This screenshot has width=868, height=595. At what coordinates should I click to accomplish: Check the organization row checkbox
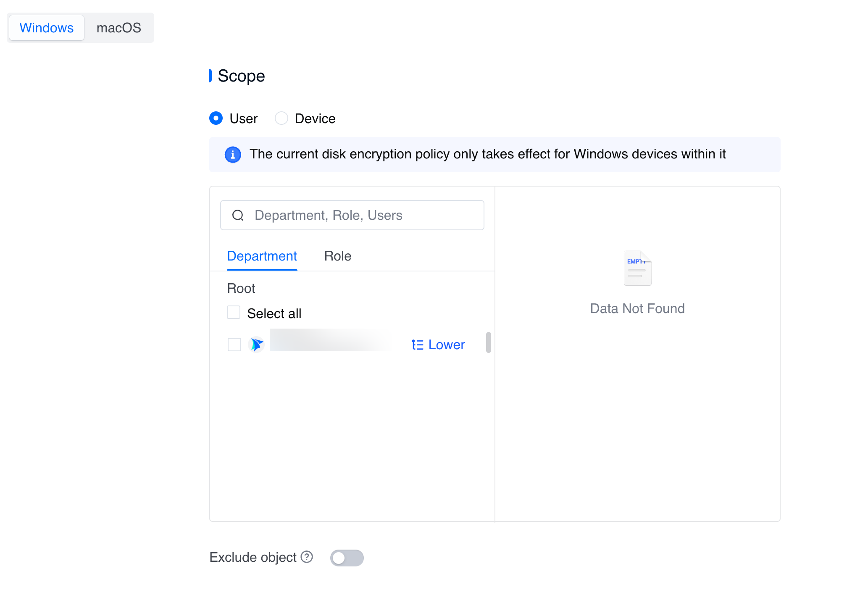pyautogui.click(x=234, y=345)
